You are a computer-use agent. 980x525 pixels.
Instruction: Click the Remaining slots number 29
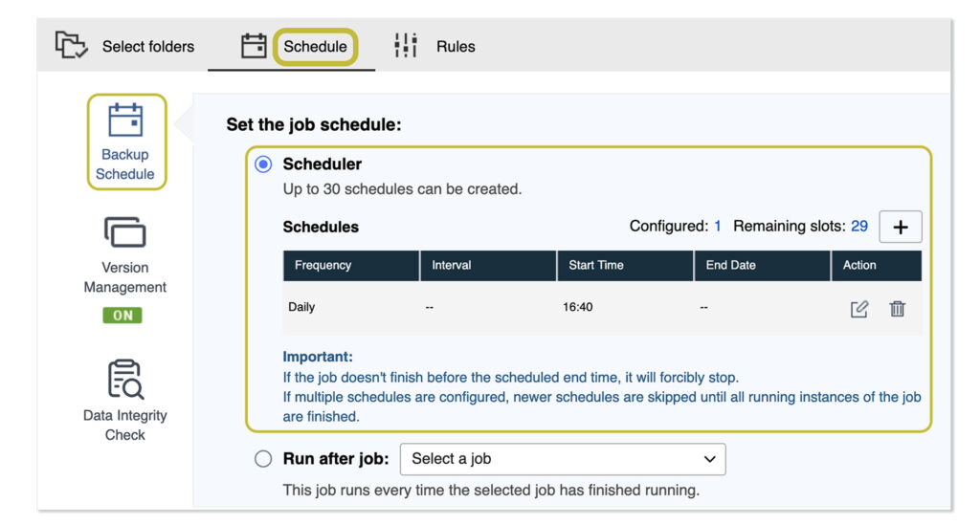pyautogui.click(x=859, y=227)
